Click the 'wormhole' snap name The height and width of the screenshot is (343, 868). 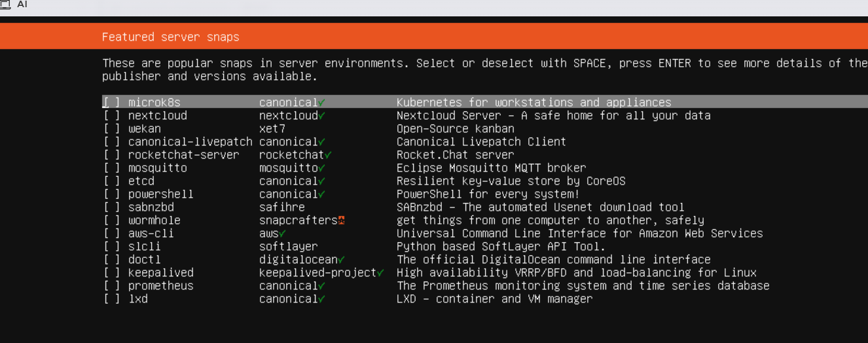(154, 221)
